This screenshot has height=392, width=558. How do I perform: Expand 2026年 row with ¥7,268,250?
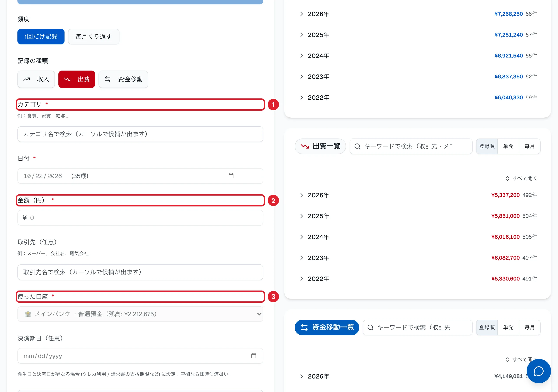pyautogui.click(x=418, y=14)
